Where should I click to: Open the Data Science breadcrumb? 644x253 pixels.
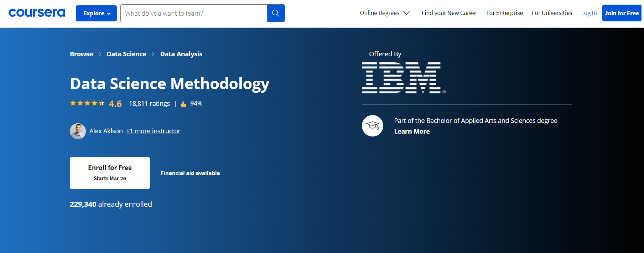click(x=126, y=54)
